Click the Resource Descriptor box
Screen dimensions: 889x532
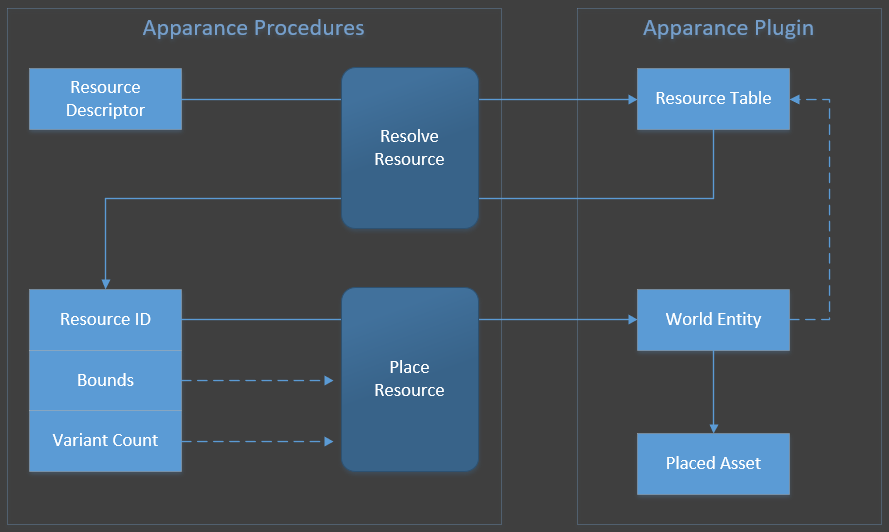105,99
